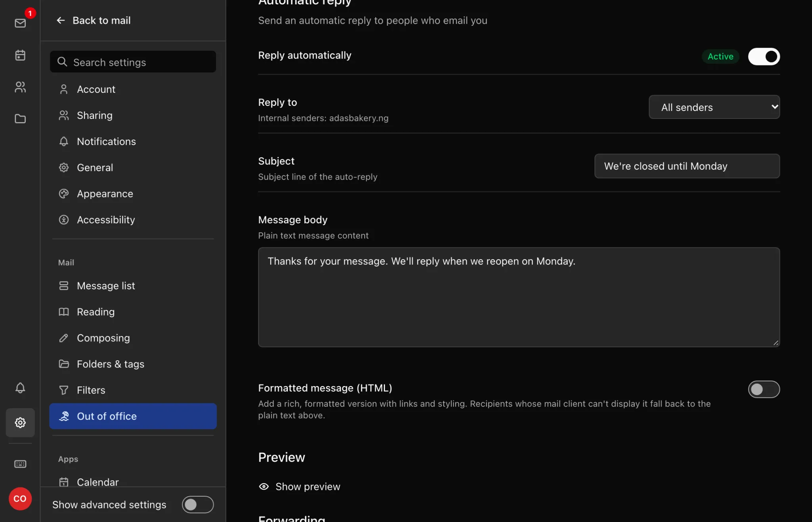Click the Active status badge
812x522 pixels.
pos(720,56)
